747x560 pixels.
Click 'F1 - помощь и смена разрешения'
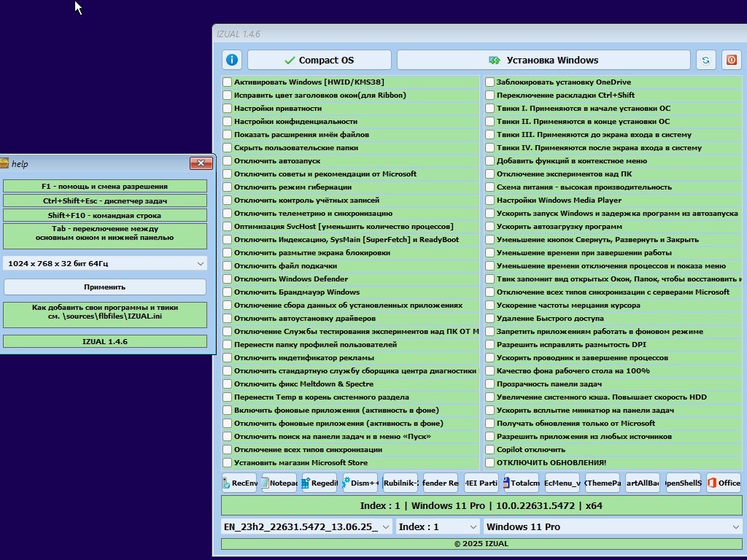105,186
